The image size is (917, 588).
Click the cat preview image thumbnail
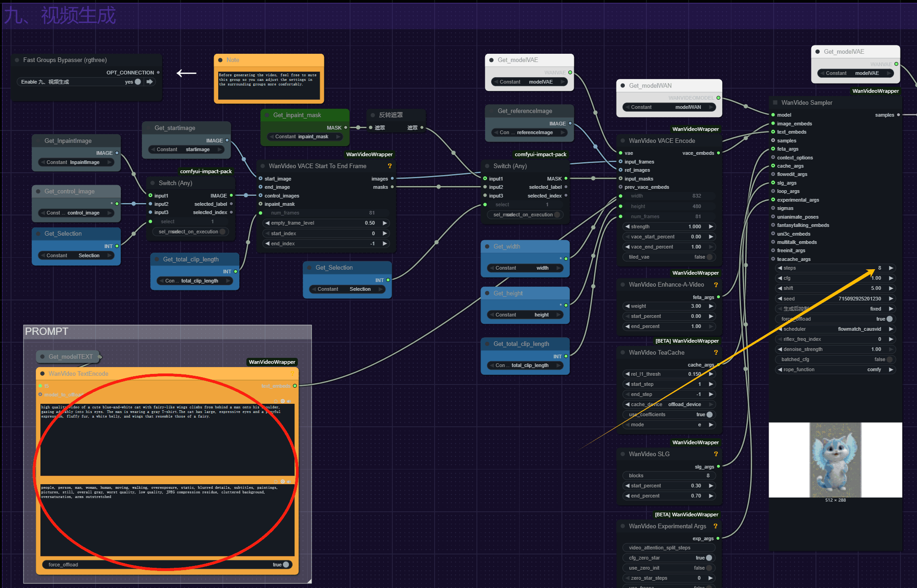coord(835,460)
